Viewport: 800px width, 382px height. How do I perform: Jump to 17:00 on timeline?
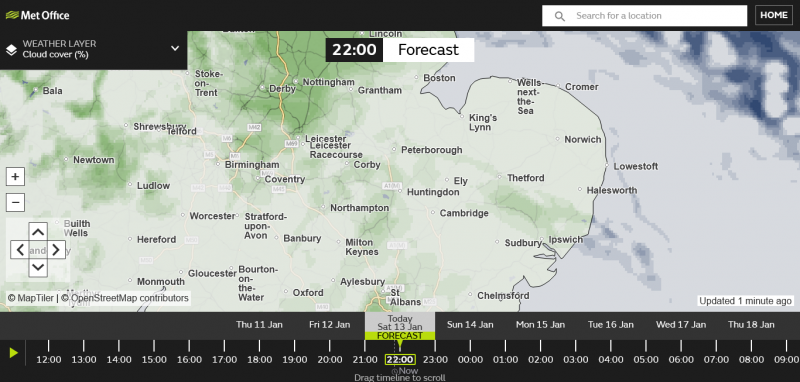tap(224, 360)
